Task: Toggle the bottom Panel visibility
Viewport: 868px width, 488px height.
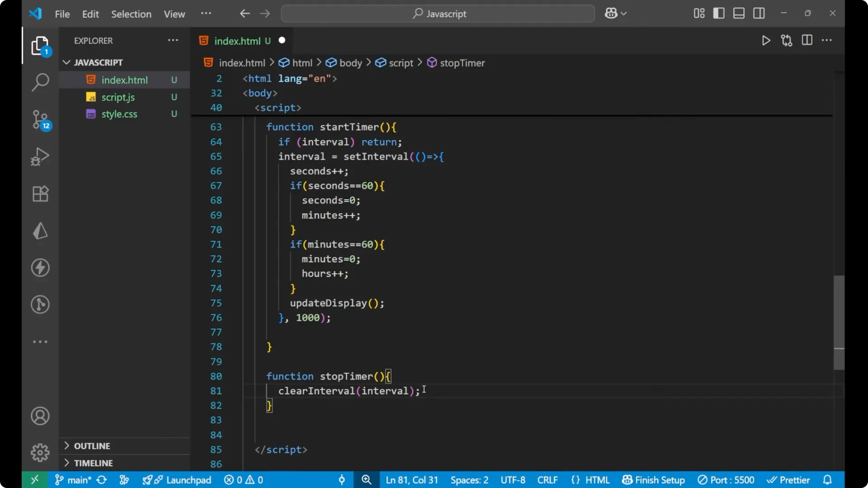Action: 739,13
